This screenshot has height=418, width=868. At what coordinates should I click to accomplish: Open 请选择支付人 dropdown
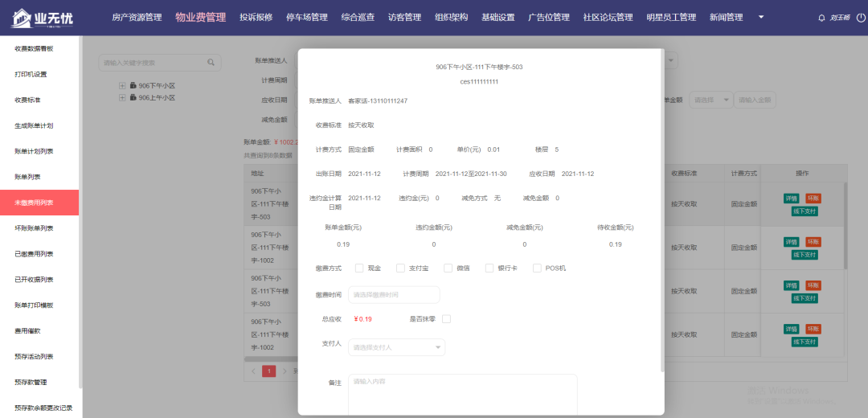coord(396,347)
